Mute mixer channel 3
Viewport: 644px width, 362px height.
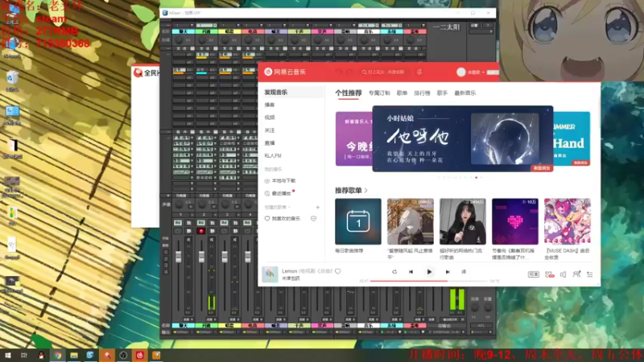235,231
